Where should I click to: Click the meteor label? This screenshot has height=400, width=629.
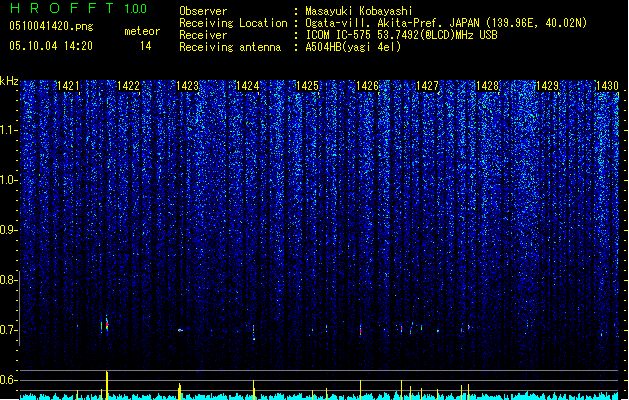tap(142, 31)
